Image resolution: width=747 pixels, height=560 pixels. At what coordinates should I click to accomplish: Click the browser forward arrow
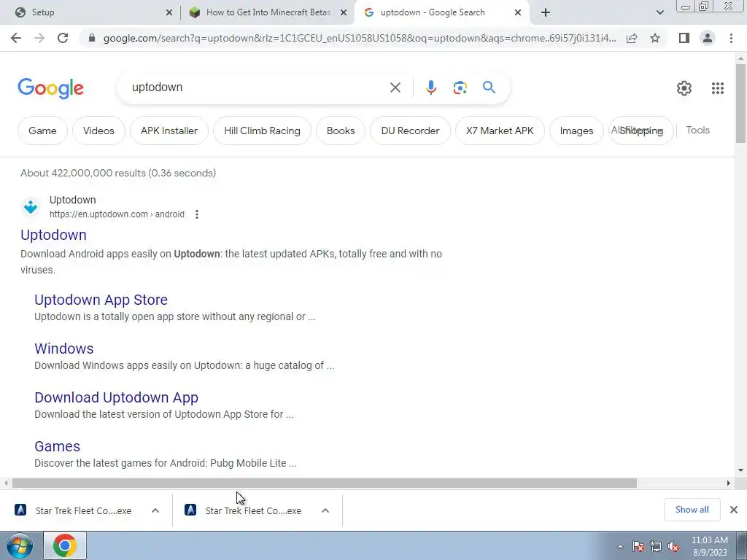click(x=39, y=38)
